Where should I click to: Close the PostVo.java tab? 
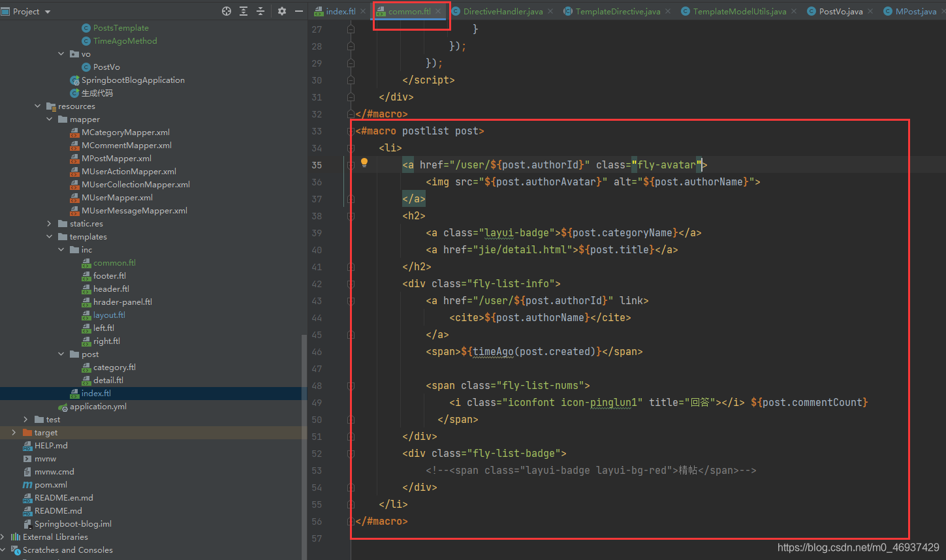870,11
